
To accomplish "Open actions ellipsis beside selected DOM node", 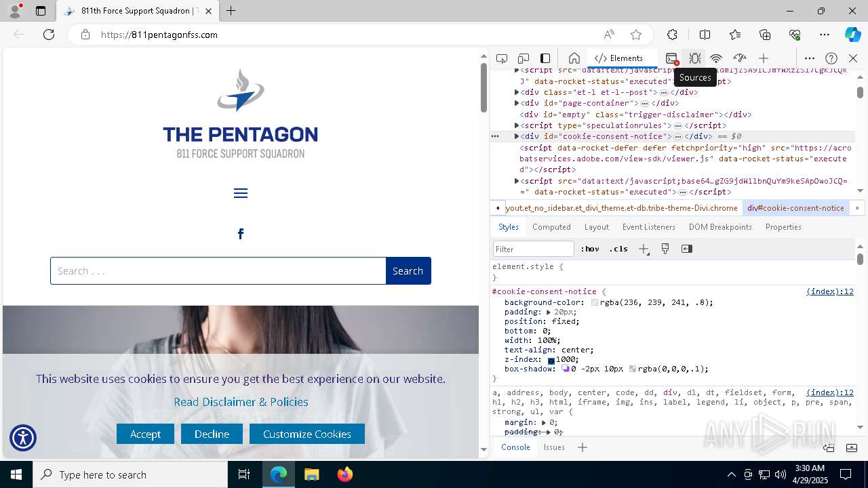I will click(x=495, y=136).
